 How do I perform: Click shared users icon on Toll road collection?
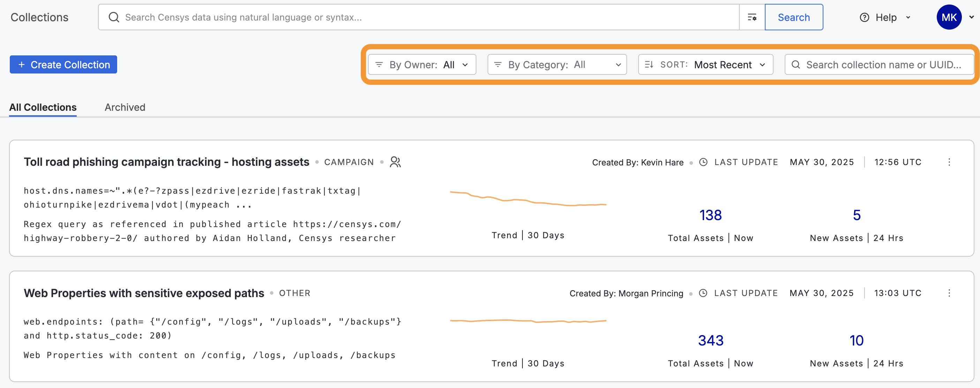tap(395, 162)
